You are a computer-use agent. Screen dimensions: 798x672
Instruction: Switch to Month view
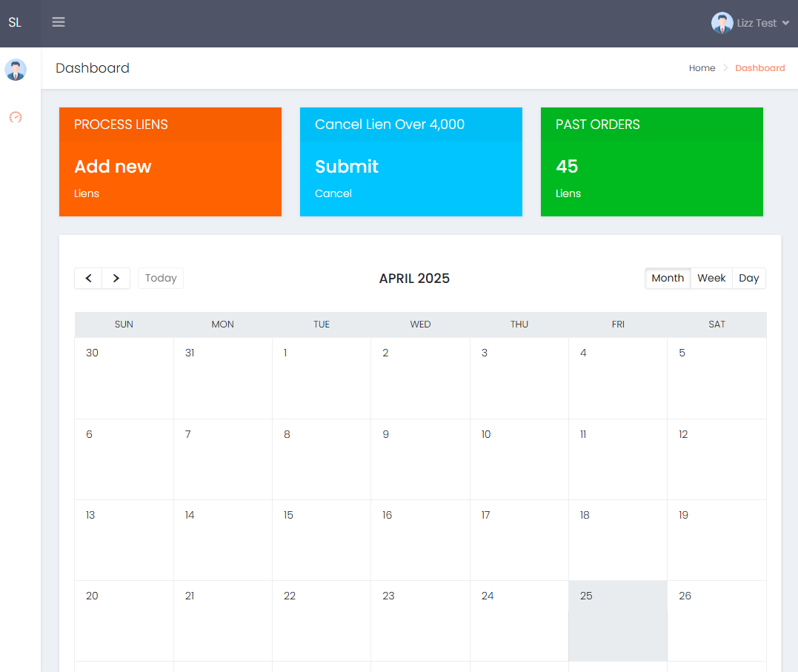pos(668,278)
